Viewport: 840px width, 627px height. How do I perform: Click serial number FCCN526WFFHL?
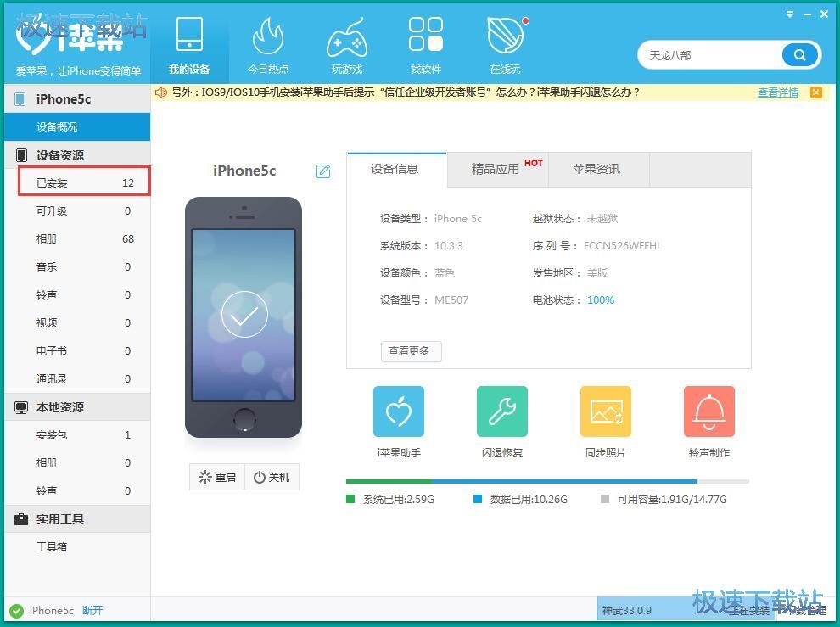click(x=623, y=246)
